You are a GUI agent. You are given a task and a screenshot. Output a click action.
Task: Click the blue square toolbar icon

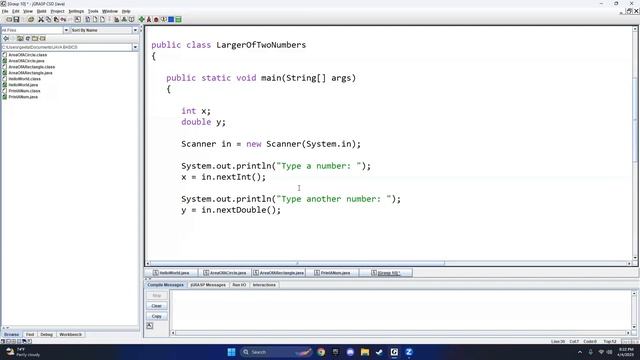click(171, 19)
